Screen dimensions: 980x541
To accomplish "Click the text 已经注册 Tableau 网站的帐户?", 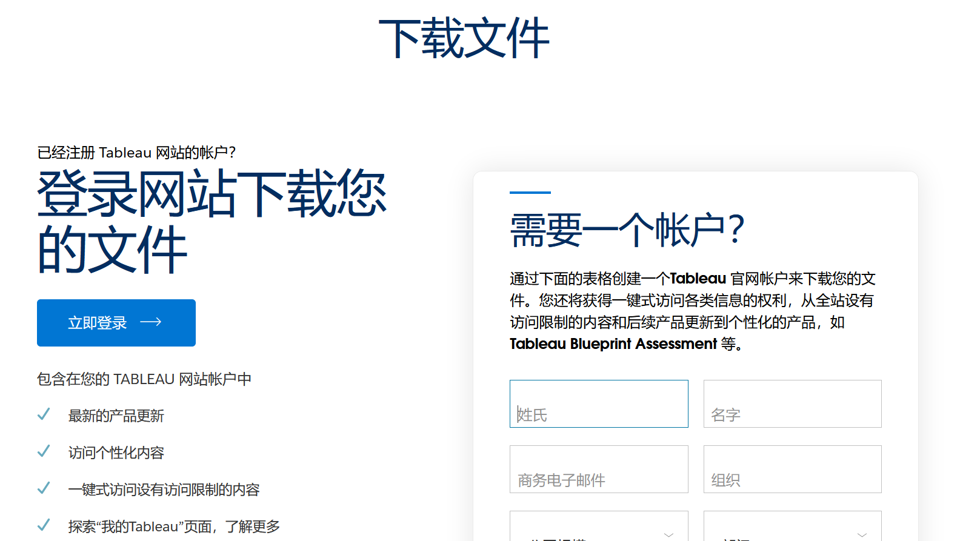I will pyautogui.click(x=136, y=153).
